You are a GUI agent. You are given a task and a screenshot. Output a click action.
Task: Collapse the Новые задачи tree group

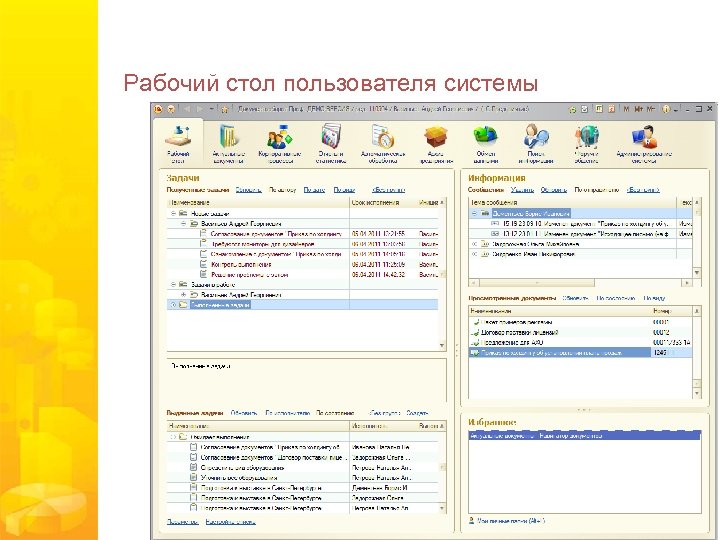tap(174, 214)
